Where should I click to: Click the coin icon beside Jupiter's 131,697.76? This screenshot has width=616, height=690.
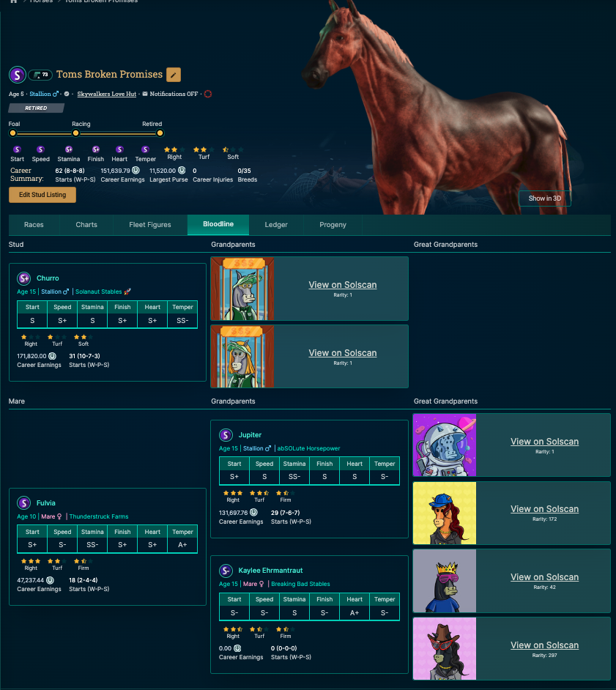coord(254,513)
